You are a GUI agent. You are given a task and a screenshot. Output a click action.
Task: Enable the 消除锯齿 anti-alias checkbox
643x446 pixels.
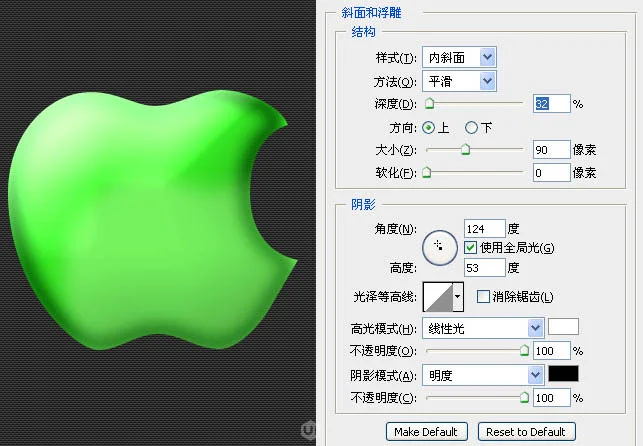(x=483, y=296)
